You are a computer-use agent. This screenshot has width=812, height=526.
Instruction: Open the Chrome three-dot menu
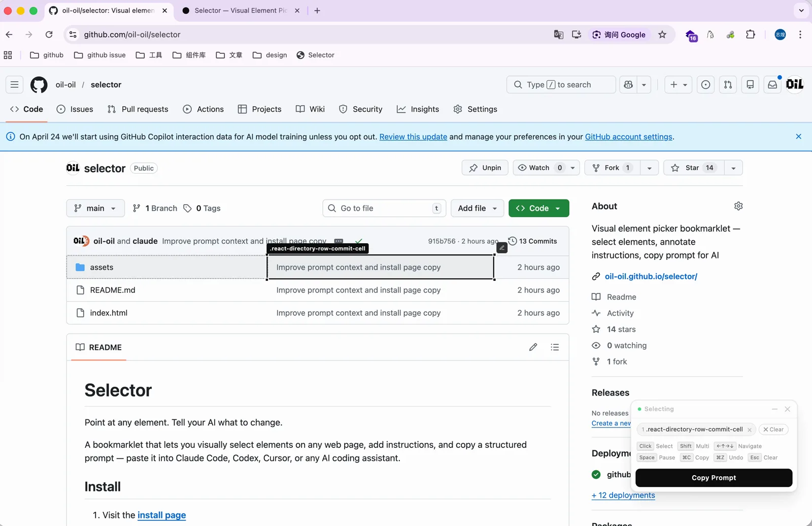tap(800, 35)
